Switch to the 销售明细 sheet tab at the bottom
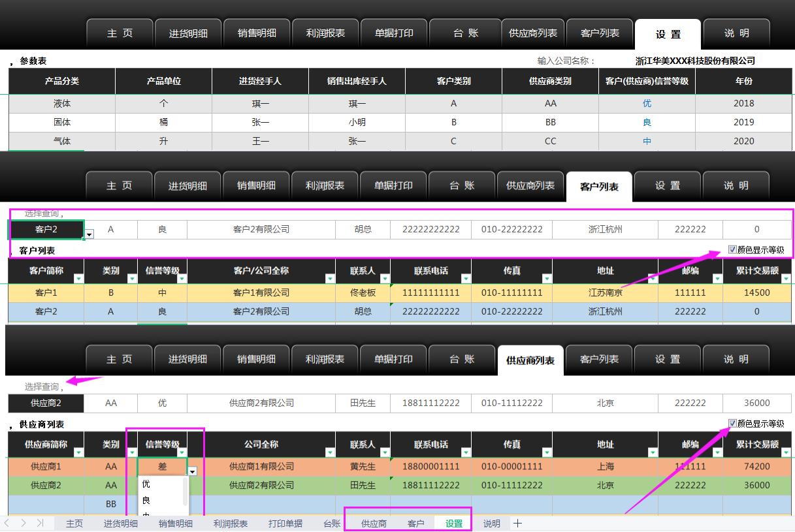The height and width of the screenshot is (532, 795). coord(176,524)
